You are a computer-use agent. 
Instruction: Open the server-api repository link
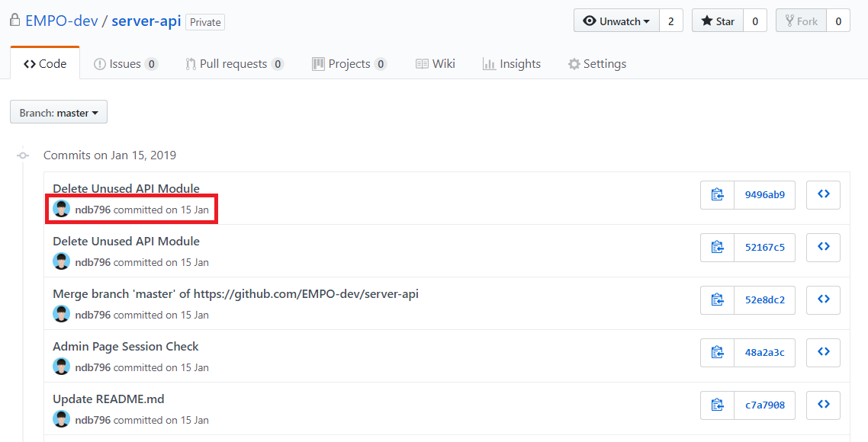[146, 21]
